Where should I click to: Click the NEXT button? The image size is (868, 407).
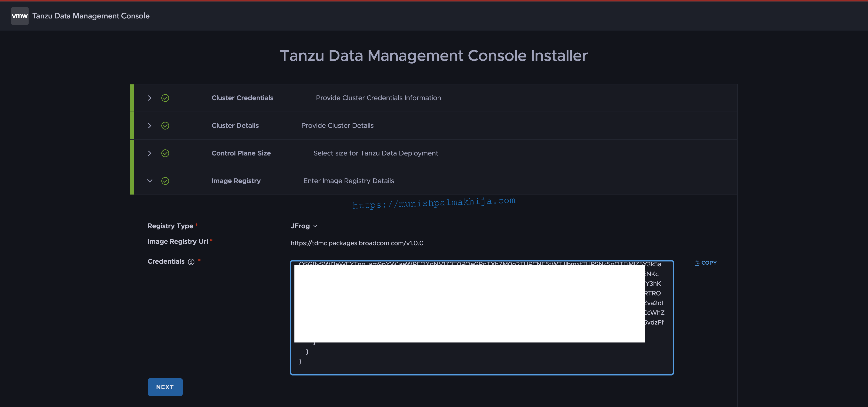coord(165,387)
